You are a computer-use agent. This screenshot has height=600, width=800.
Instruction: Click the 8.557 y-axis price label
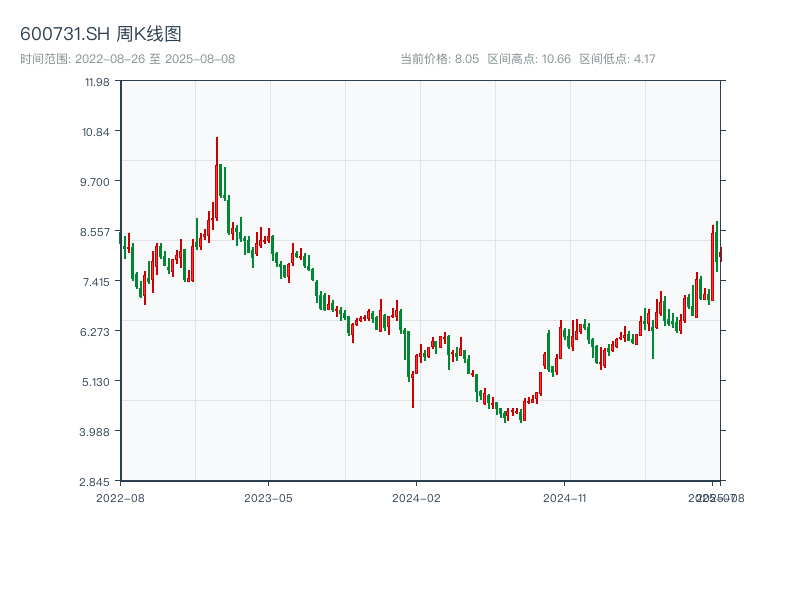(97, 232)
